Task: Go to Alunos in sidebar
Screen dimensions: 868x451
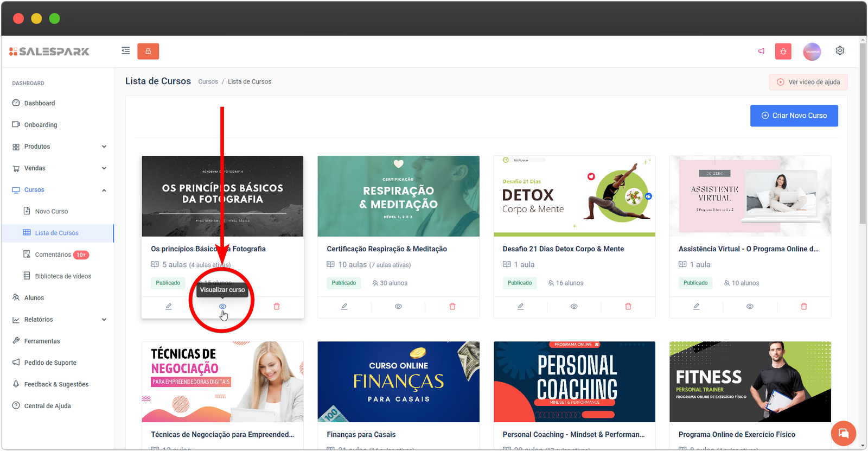Action: (34, 298)
